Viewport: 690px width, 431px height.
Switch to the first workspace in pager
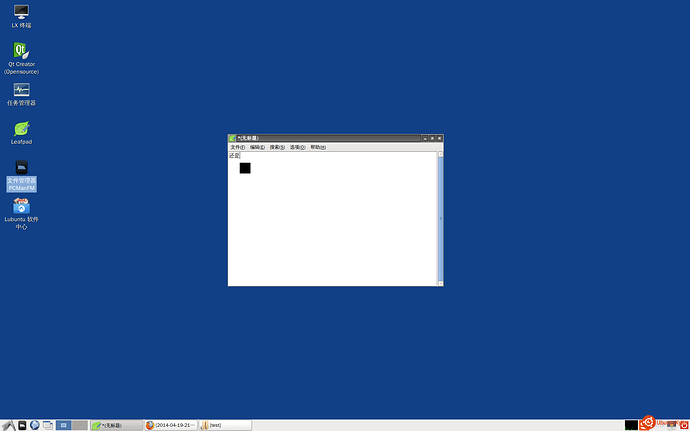pyautogui.click(x=63, y=425)
